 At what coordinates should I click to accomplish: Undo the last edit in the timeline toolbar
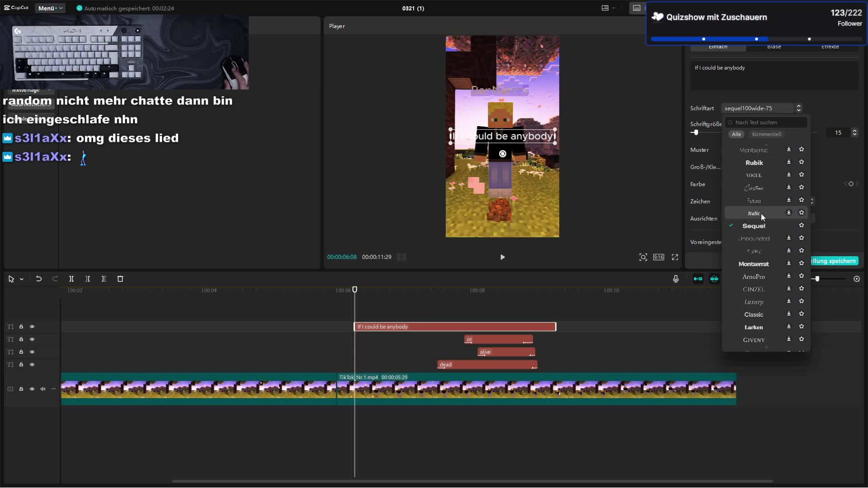coord(39,279)
